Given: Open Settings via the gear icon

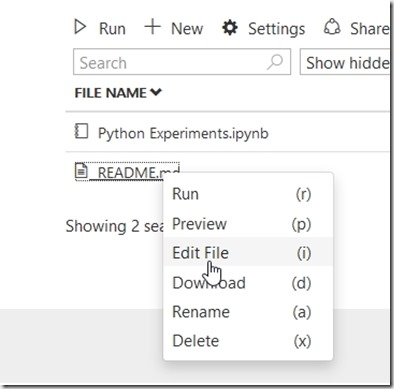Looking at the screenshot, I should 230,27.
